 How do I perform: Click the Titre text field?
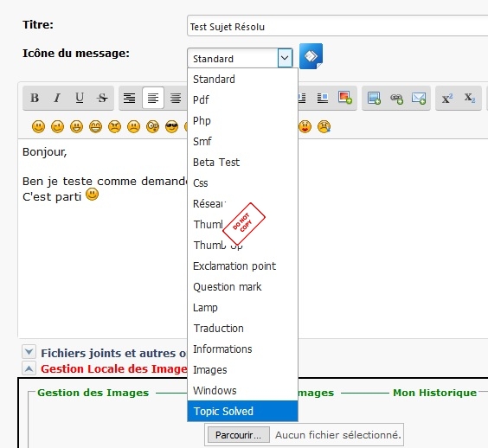[x=337, y=27]
